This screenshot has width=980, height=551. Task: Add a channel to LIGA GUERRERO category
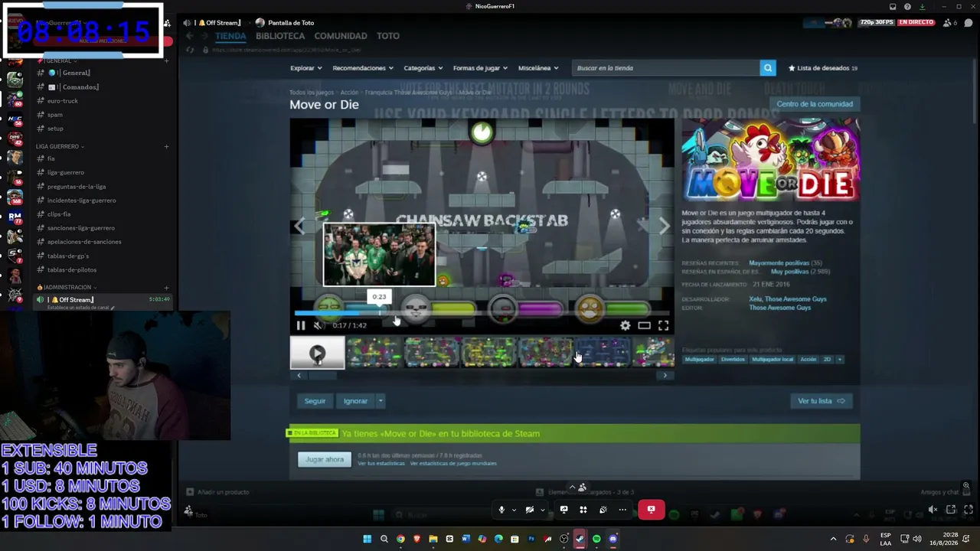click(x=166, y=146)
